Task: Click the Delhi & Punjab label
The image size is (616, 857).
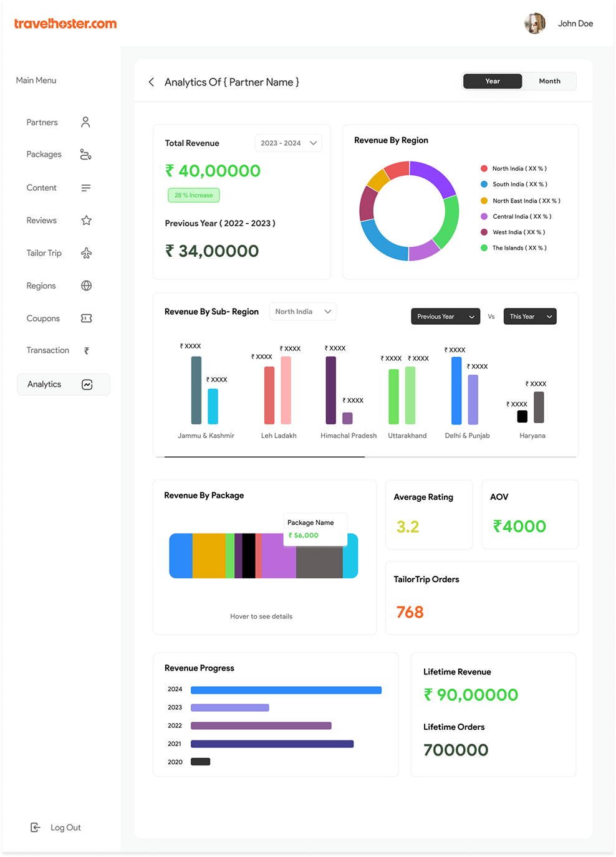Action: click(467, 436)
